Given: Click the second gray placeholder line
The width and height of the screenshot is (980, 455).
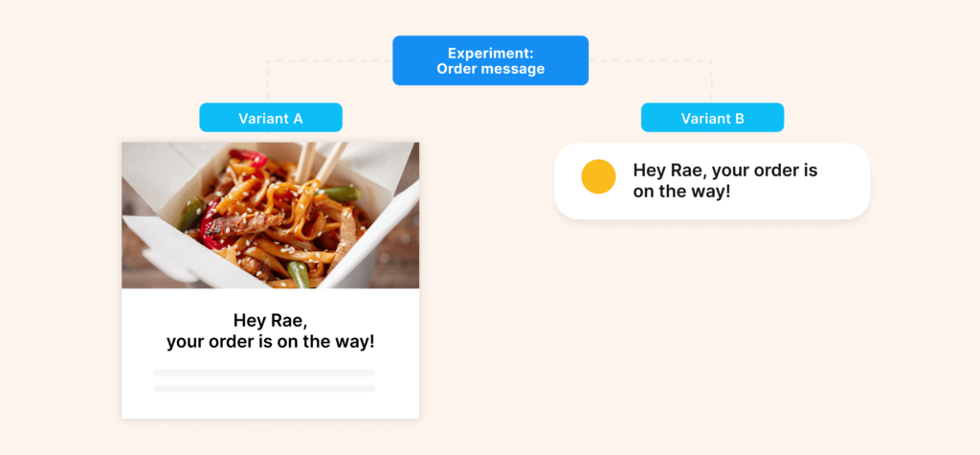Looking at the screenshot, I should [x=264, y=388].
